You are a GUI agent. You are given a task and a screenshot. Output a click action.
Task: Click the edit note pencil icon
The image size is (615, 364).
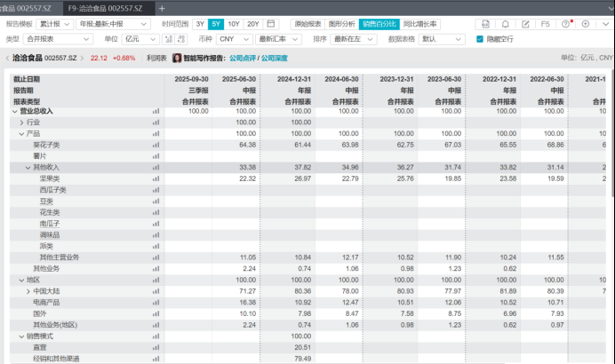(x=525, y=24)
